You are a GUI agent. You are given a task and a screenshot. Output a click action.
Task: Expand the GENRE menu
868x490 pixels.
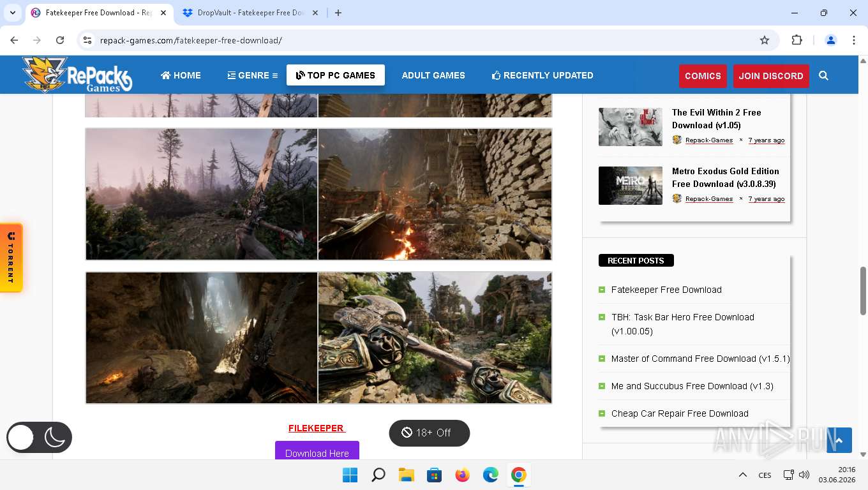pos(253,75)
